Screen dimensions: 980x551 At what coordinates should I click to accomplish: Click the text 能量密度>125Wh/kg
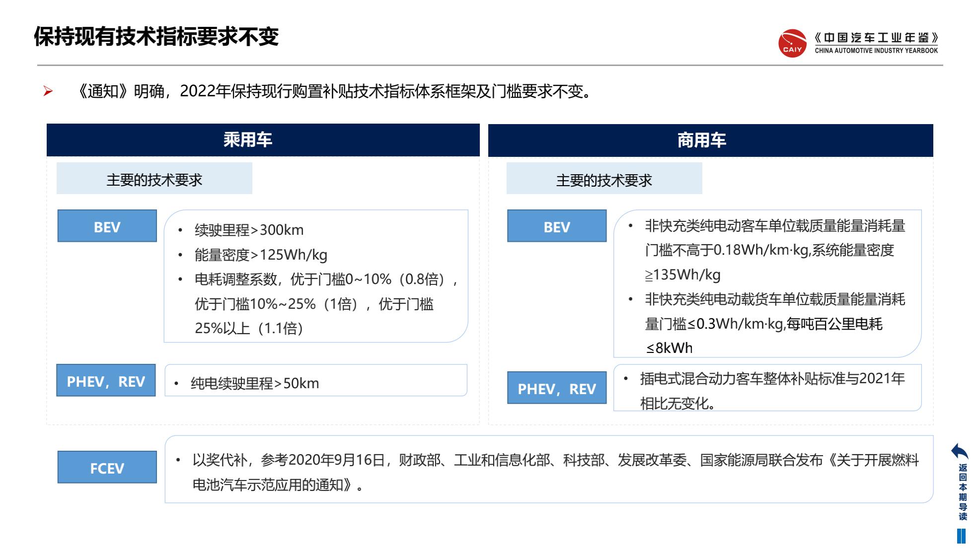pos(261,255)
